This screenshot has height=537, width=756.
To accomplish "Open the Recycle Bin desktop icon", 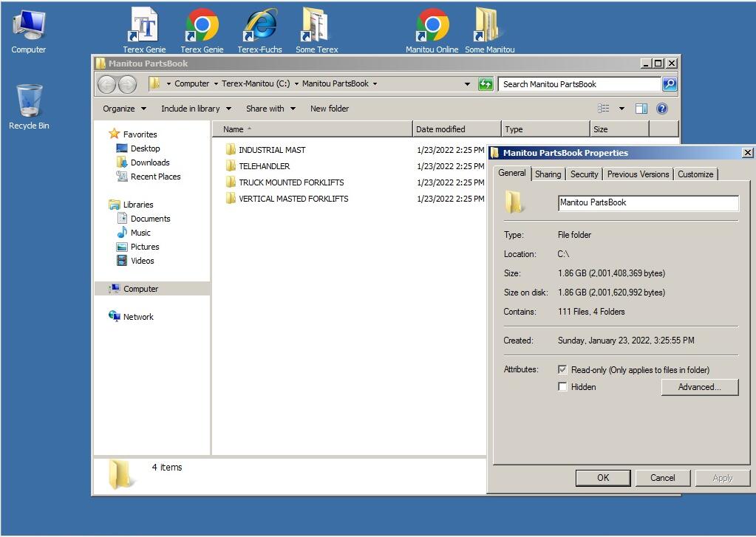I will point(29,107).
